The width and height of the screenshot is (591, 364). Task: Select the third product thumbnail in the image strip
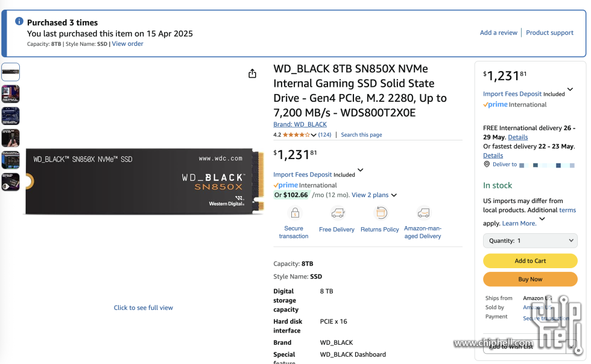point(11,116)
